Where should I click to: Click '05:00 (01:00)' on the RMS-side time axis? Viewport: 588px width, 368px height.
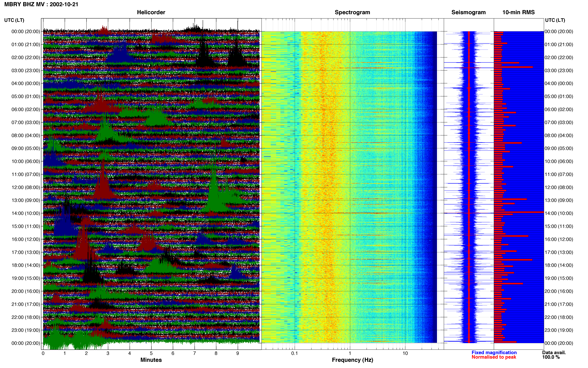[x=559, y=96]
